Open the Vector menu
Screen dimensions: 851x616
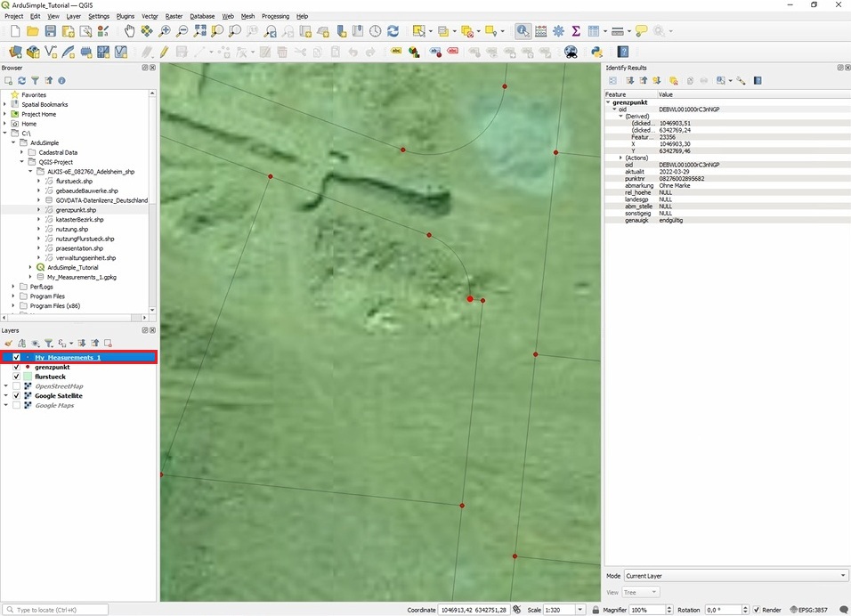point(150,16)
